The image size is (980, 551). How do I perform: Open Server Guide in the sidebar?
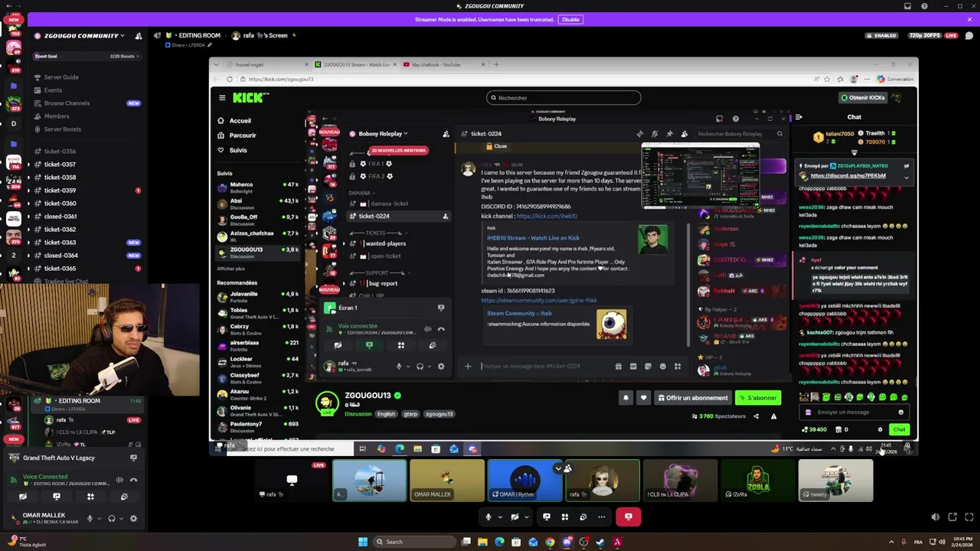click(x=61, y=77)
